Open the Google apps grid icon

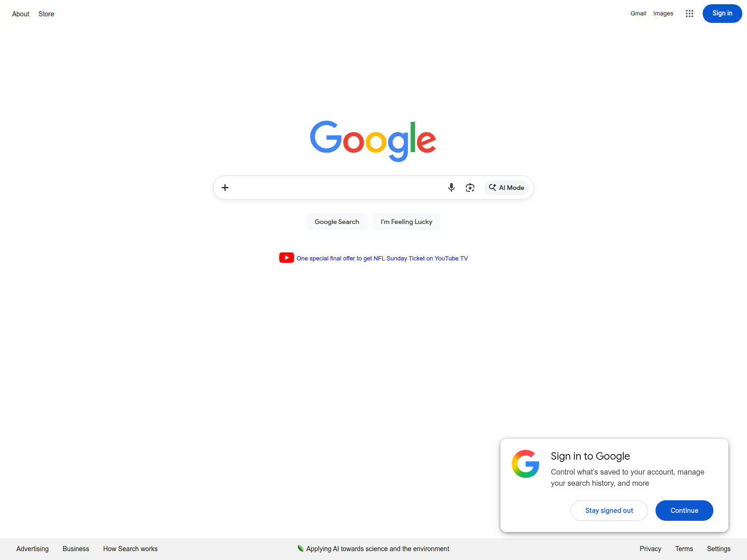click(690, 14)
